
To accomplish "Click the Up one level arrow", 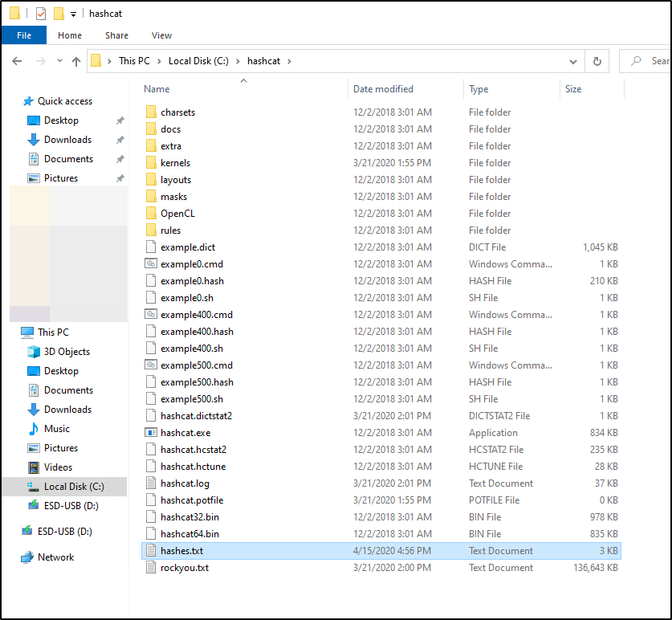I will coord(76,61).
